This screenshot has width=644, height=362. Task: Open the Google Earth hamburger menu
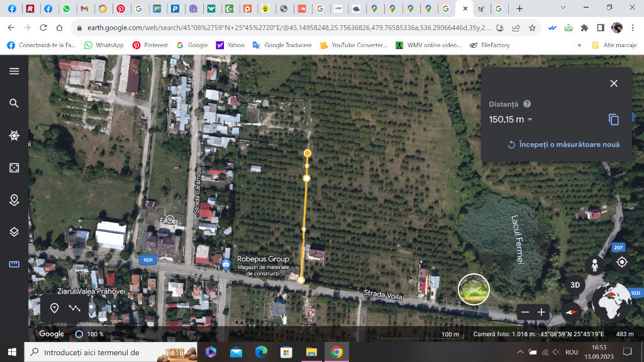[x=14, y=71]
